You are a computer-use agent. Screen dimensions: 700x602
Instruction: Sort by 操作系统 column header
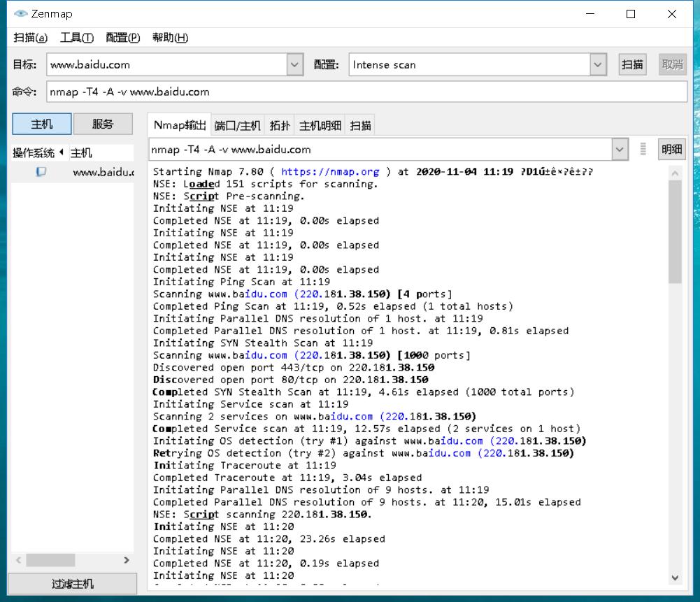[38, 152]
